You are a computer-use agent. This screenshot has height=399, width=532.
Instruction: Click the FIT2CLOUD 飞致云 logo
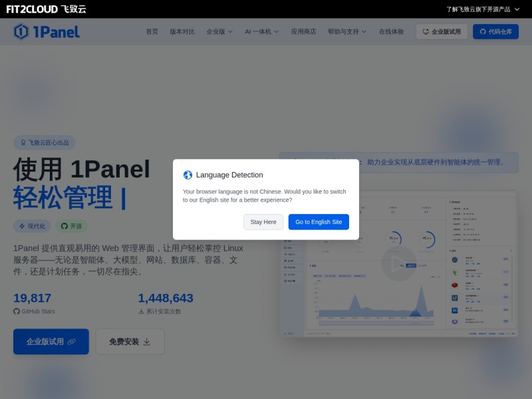click(x=46, y=9)
